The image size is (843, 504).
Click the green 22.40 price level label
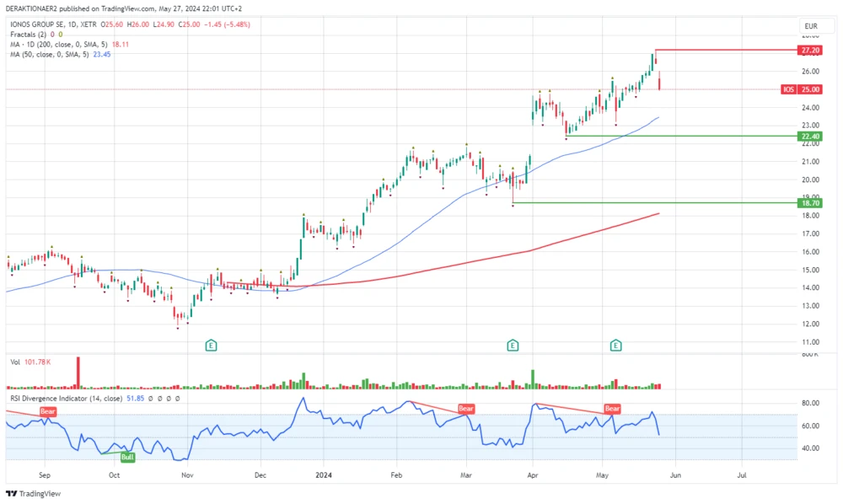(x=808, y=136)
